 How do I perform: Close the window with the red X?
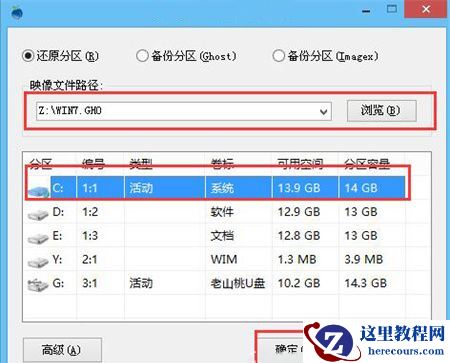pyautogui.click(x=426, y=9)
